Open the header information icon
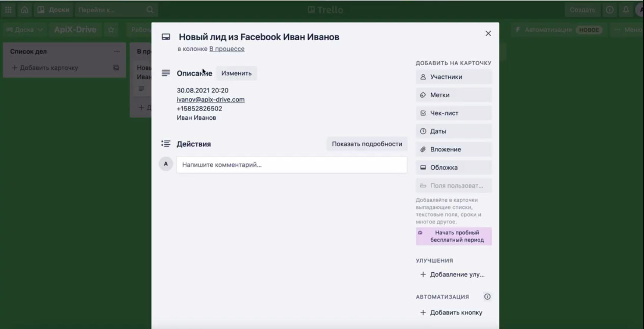 (610, 10)
